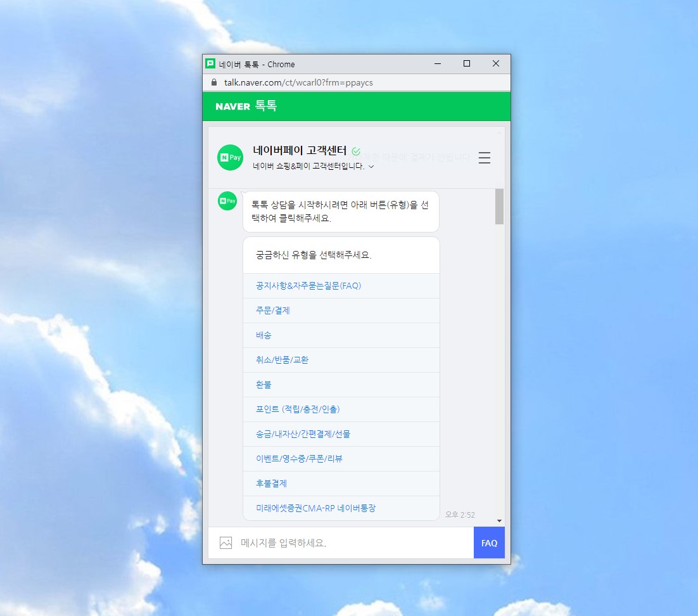Maximize the Chrome window
This screenshot has width=698, height=616.
(467, 64)
